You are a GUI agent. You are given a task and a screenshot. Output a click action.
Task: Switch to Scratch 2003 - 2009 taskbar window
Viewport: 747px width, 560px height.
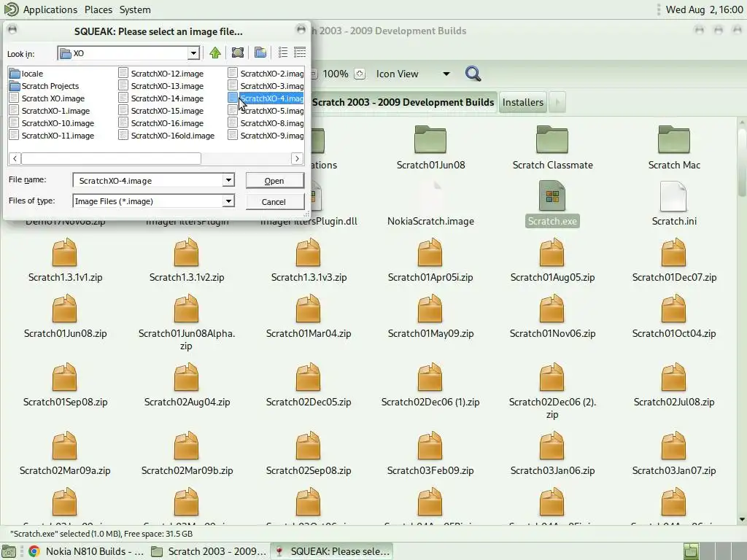click(209, 551)
